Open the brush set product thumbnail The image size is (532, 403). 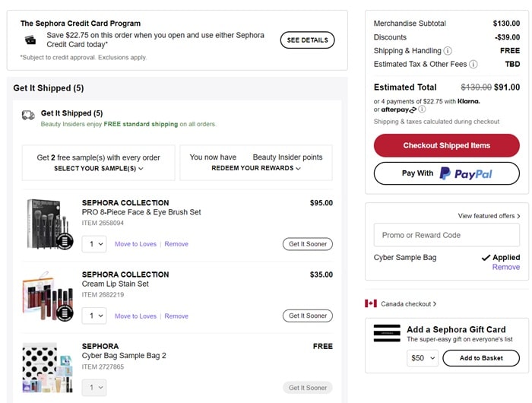(50, 224)
